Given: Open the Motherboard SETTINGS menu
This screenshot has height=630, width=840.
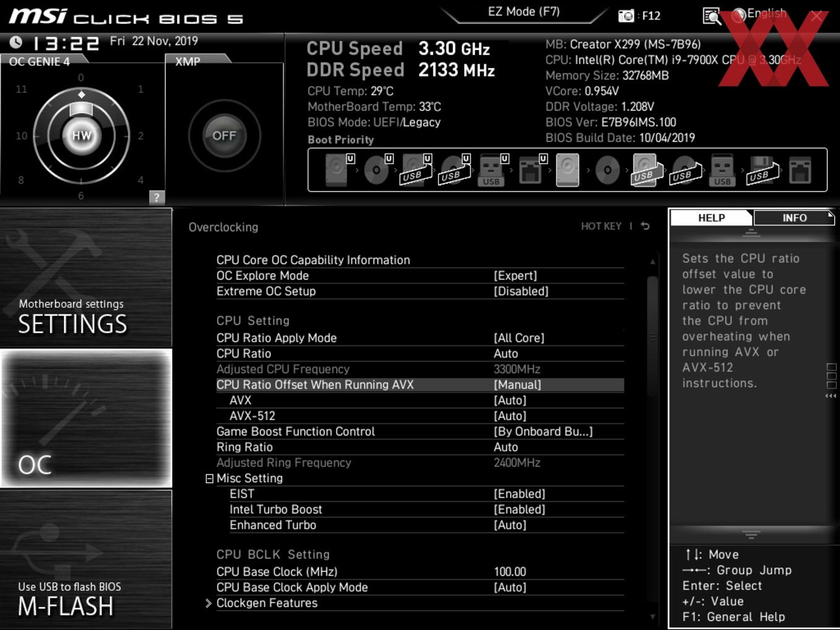Looking at the screenshot, I should pos(86,278).
